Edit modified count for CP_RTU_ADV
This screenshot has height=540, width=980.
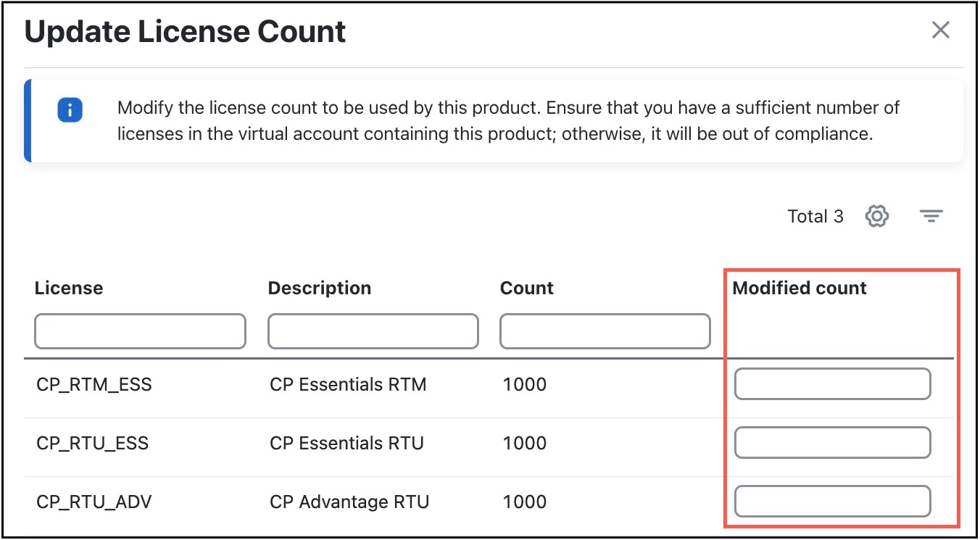tap(833, 502)
